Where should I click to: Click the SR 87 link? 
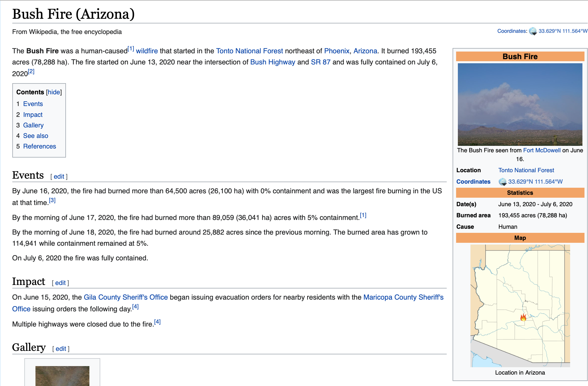click(320, 62)
